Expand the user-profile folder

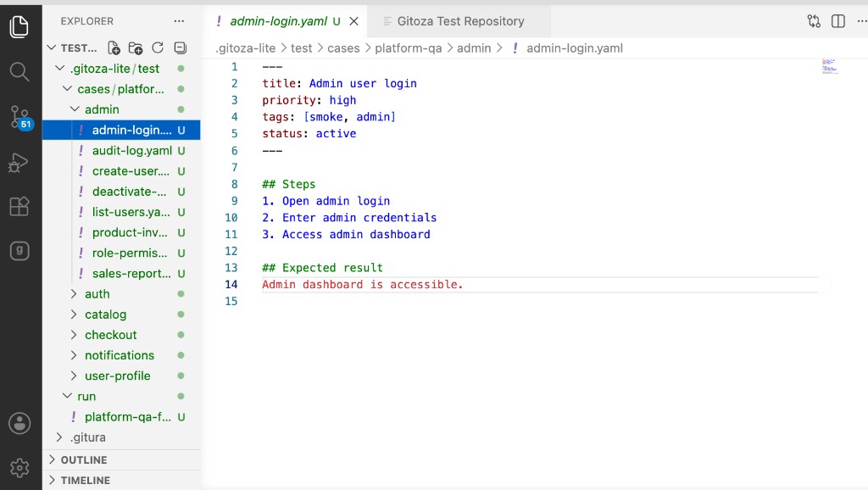(x=75, y=376)
